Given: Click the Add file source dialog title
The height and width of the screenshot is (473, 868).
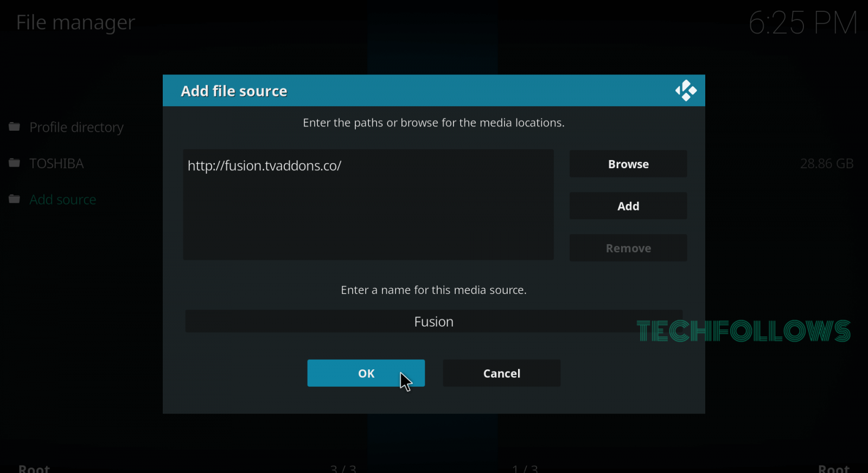Looking at the screenshot, I should pyautogui.click(x=234, y=91).
